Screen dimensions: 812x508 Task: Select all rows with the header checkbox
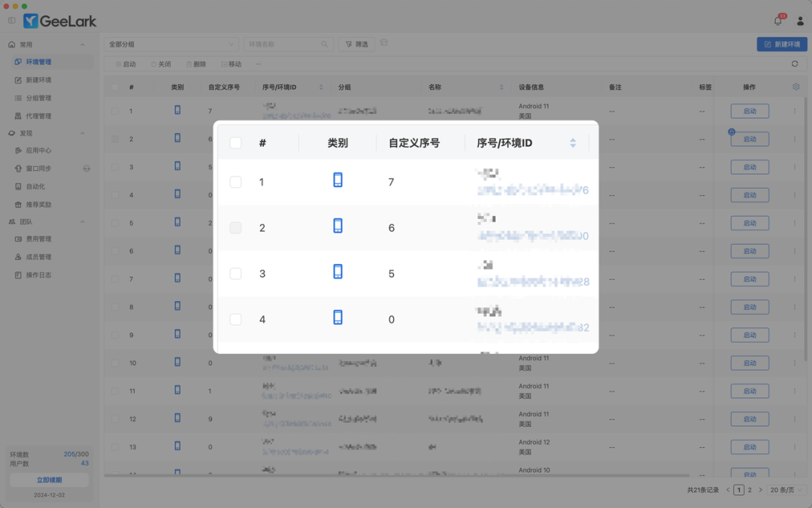click(235, 142)
